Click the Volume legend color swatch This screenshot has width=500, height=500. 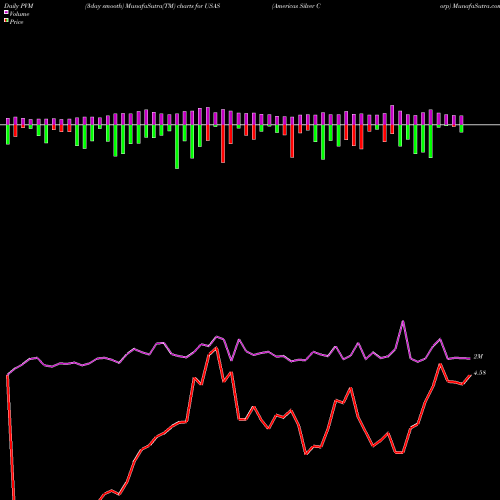6,12
